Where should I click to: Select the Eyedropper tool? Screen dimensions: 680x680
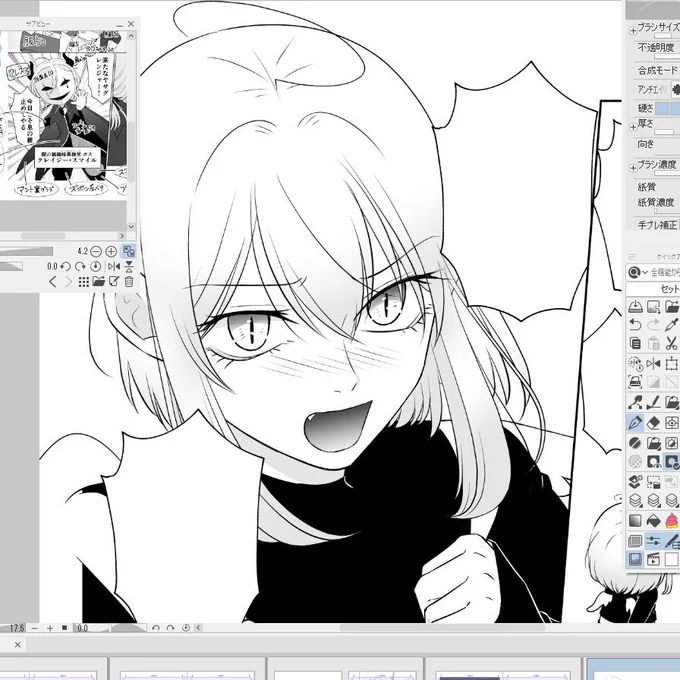[x=671, y=324]
